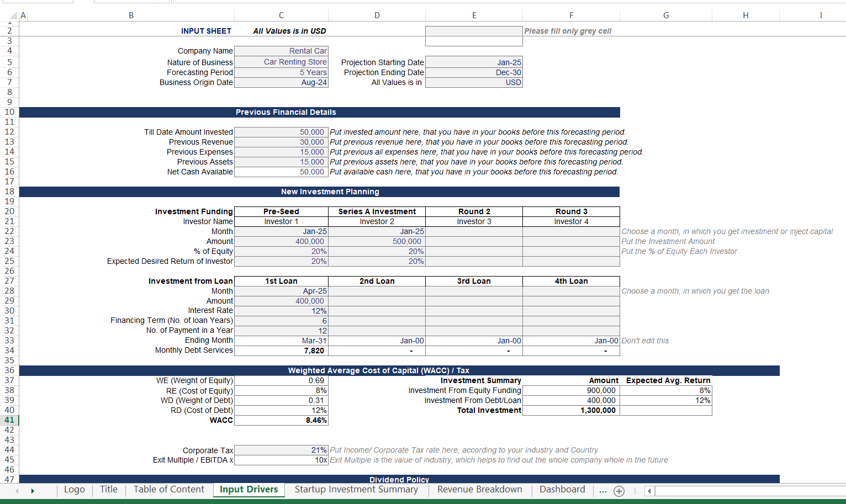Go to the next sheet tab arrow

coord(33,491)
